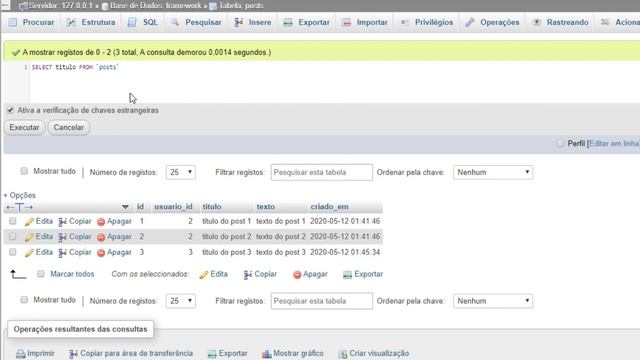The image size is (640, 360).
Task: Click Copiar icon for selected rows
Action: point(247,275)
